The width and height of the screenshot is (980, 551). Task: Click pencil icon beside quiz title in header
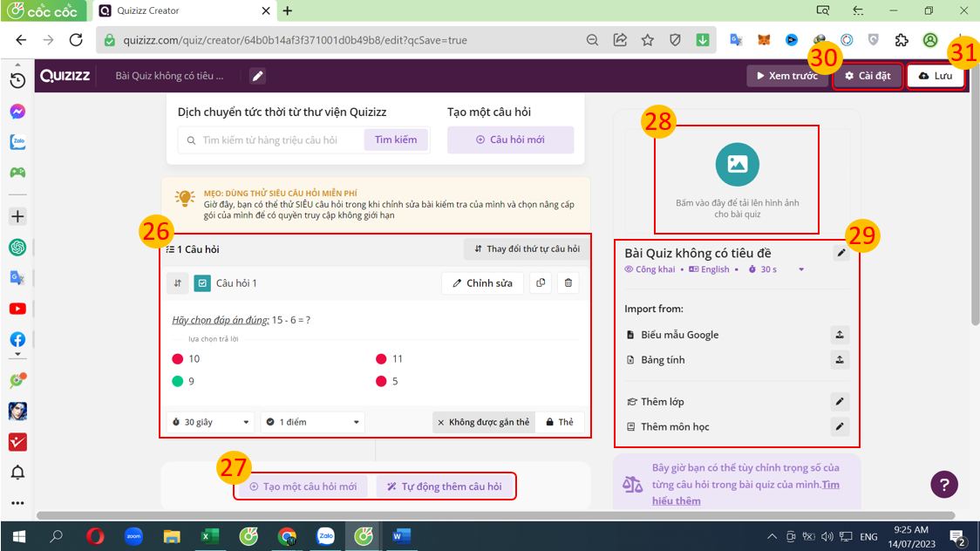(257, 76)
